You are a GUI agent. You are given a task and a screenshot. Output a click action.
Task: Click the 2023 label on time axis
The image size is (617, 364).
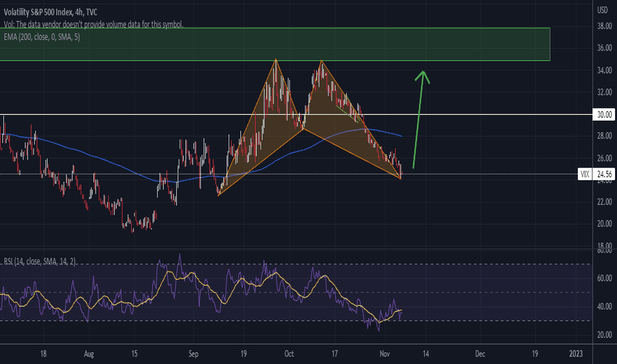576,354
